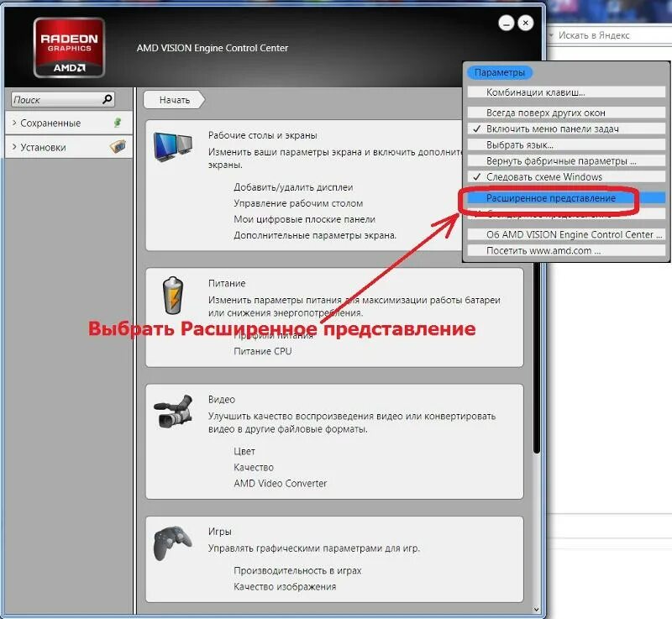672x619 pixels.
Task: Click the monitors icon for desktops and displays
Action: pyautogui.click(x=173, y=147)
